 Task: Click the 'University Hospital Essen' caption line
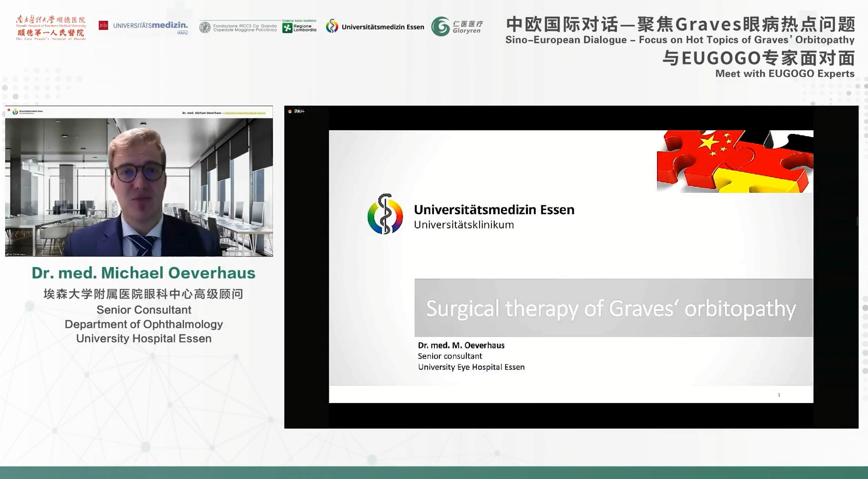pyautogui.click(x=143, y=338)
